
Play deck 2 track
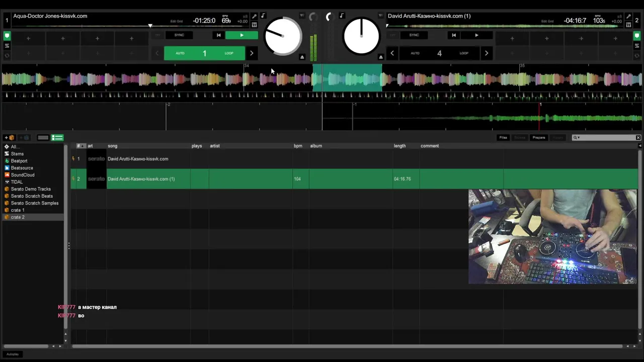[476, 35]
